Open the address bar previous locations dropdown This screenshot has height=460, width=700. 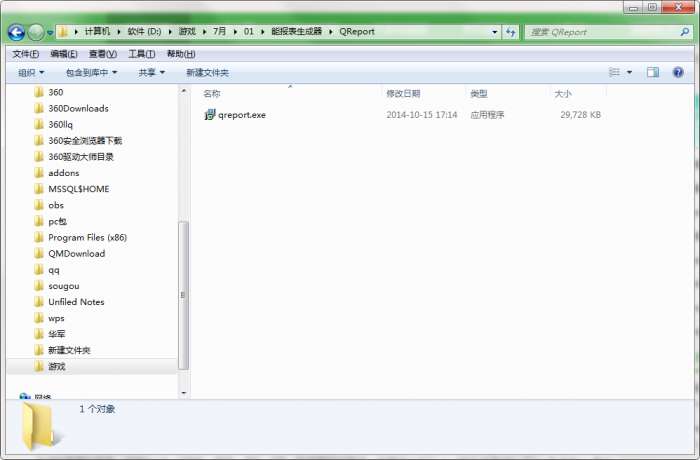tap(495, 32)
